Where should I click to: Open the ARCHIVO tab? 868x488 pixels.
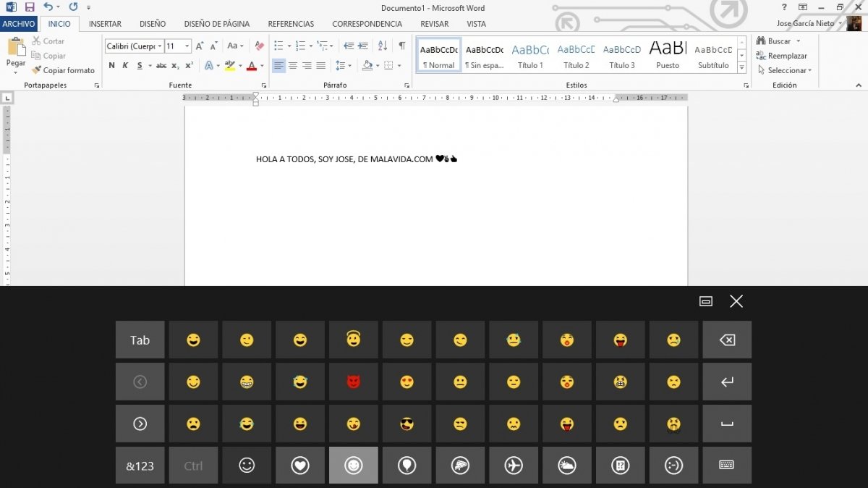18,24
